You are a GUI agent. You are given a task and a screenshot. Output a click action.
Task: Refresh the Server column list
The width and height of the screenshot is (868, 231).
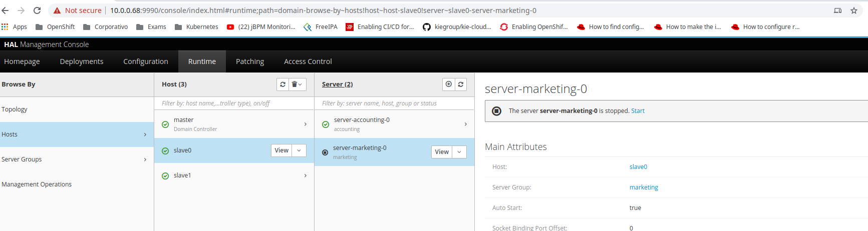point(461,84)
